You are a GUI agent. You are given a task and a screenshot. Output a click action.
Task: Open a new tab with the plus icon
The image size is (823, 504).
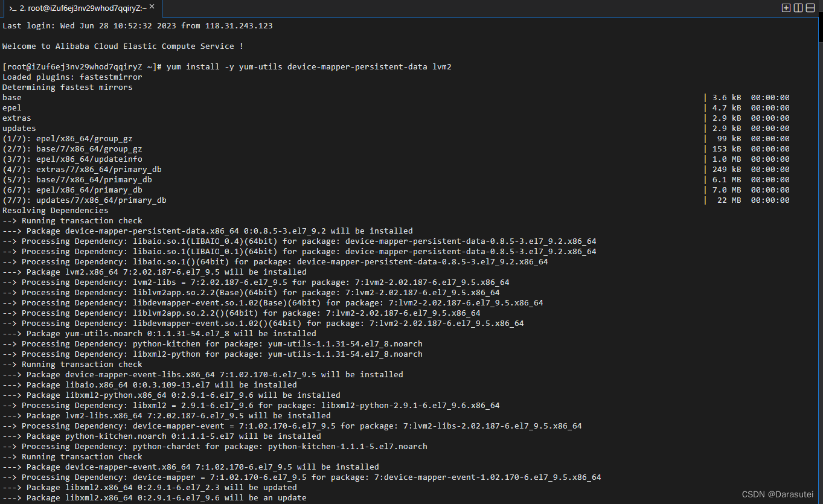coord(786,8)
